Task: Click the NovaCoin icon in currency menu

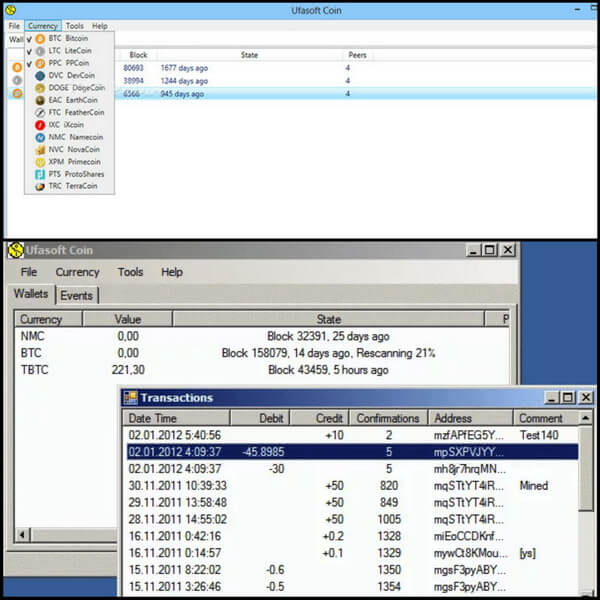Action: 40,150
